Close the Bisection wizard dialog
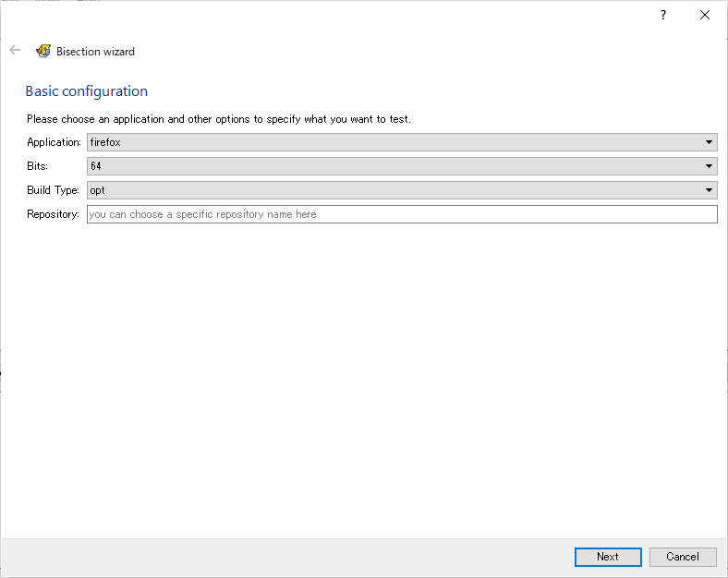 click(x=704, y=16)
